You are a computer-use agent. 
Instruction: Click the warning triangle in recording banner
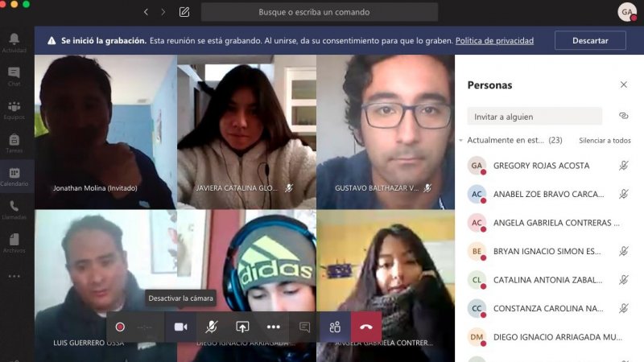tap(52, 41)
